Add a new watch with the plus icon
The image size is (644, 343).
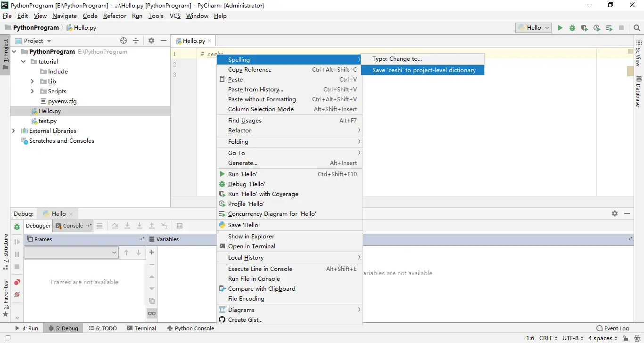[152, 252]
